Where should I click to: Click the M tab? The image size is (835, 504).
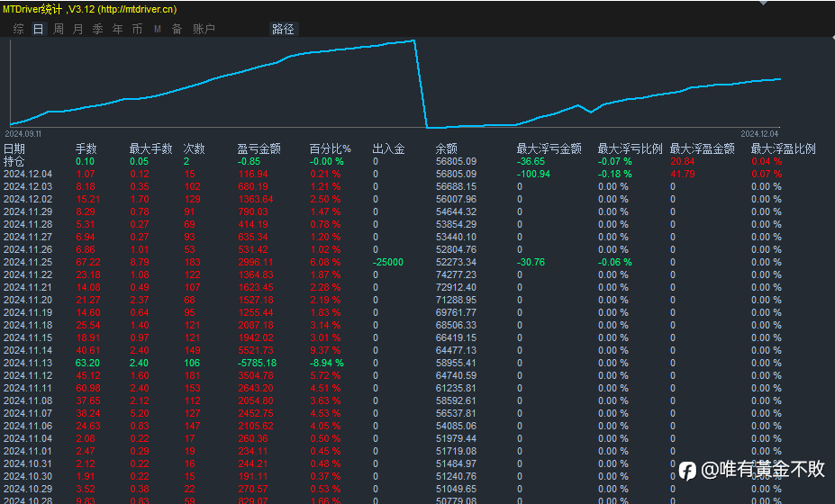tap(158, 29)
